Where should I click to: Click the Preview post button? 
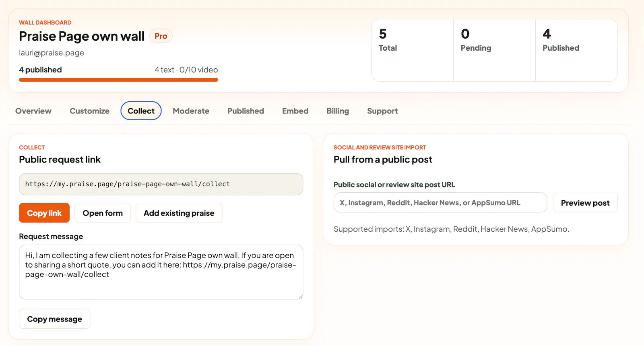tap(585, 203)
